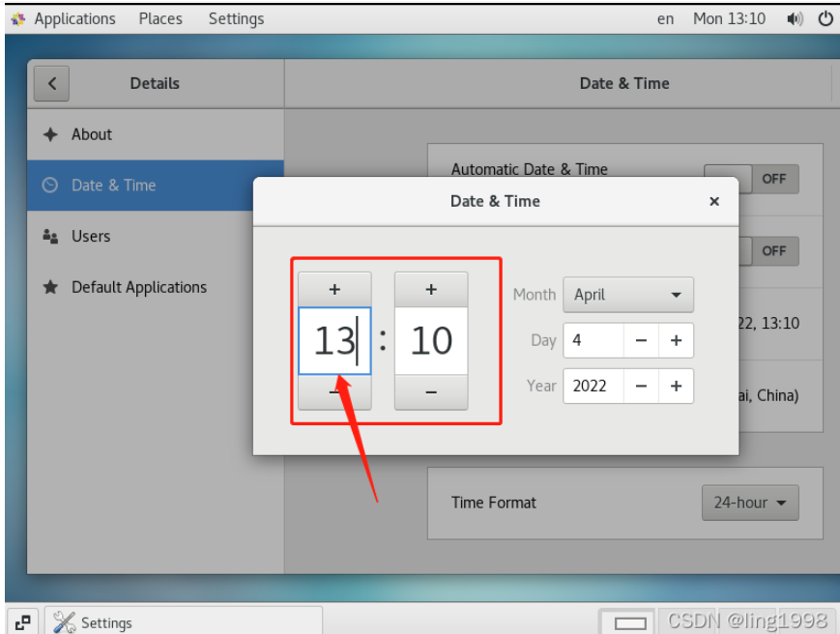Close the Date & Time dialog

click(x=714, y=201)
